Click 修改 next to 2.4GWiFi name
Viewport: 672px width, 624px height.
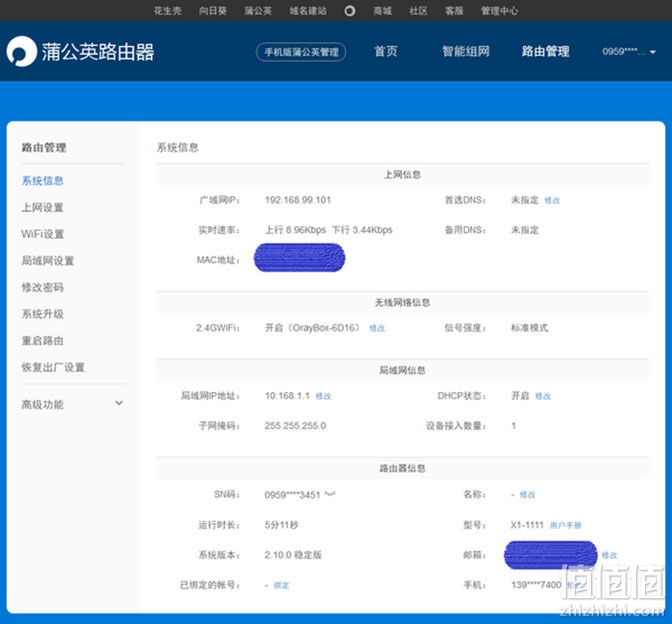(377, 328)
